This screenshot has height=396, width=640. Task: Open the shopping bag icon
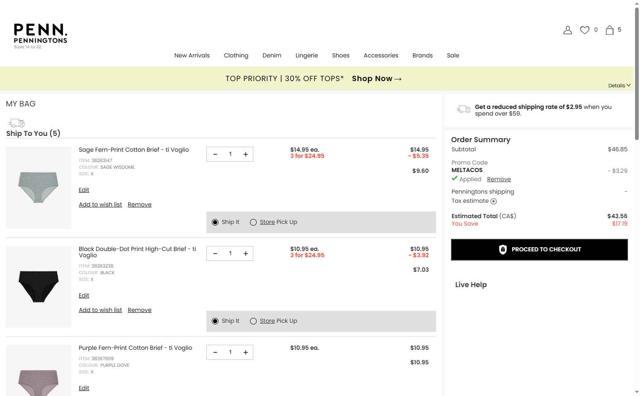tap(609, 30)
